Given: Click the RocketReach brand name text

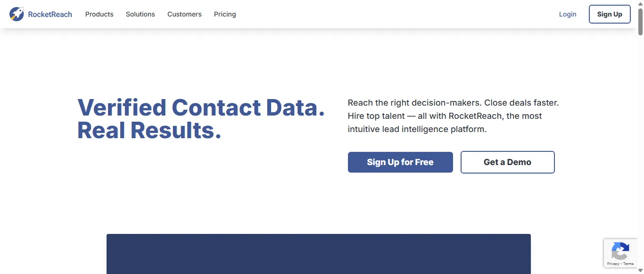Looking at the screenshot, I should [50, 14].
